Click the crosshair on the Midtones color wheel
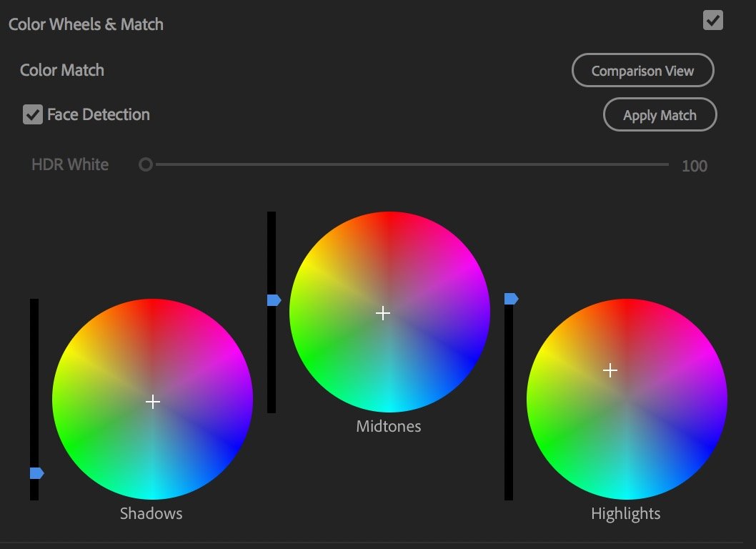This screenshot has height=549, width=756. (384, 312)
